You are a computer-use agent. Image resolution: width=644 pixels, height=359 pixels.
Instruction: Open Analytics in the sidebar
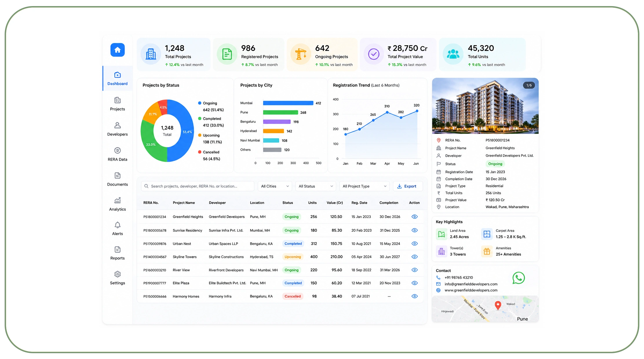(117, 204)
